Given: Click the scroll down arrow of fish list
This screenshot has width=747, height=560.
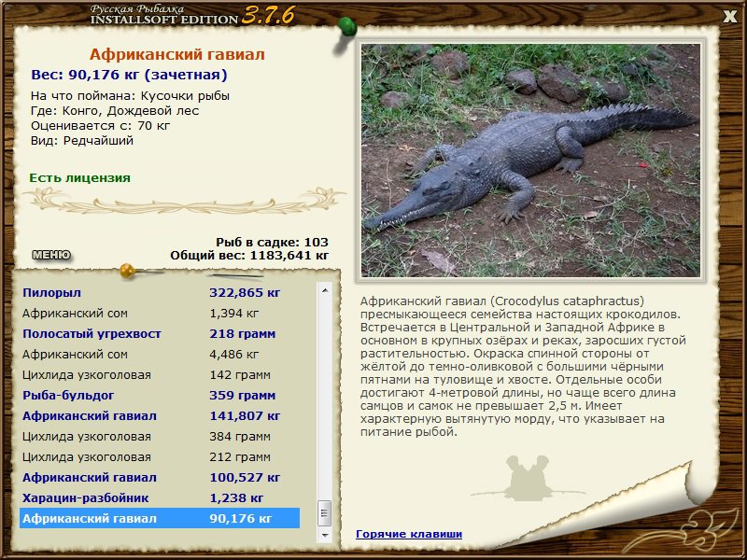Looking at the screenshot, I should click(x=325, y=535).
